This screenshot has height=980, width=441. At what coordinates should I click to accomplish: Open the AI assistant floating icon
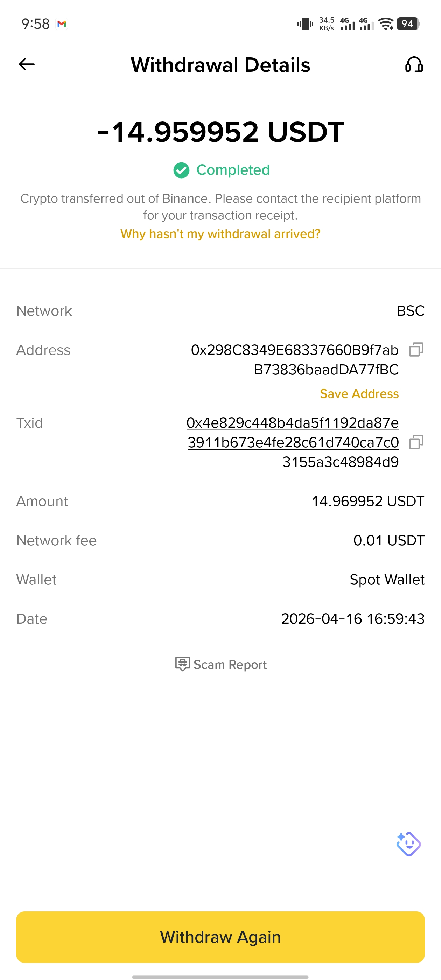point(408,844)
